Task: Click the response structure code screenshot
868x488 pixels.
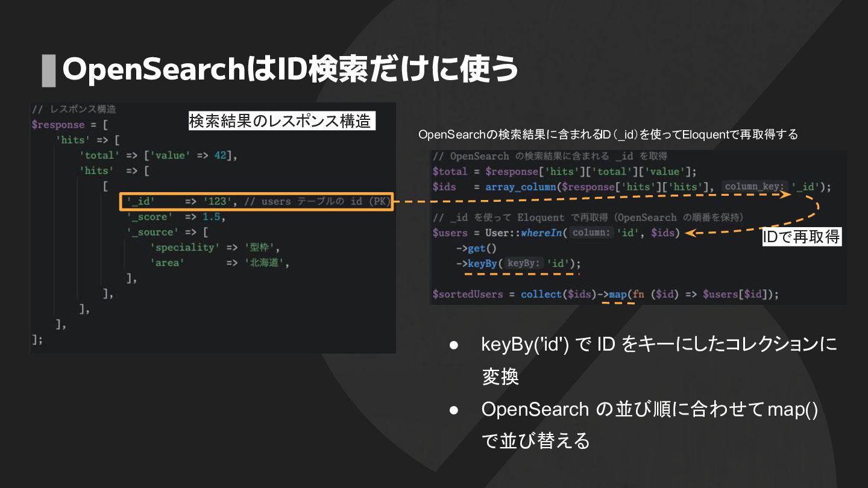Action: pos(213,228)
